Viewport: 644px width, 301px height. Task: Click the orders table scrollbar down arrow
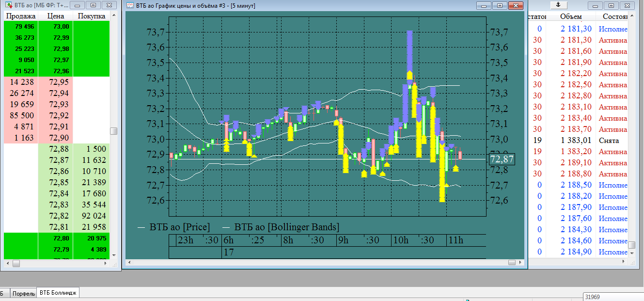632,253
